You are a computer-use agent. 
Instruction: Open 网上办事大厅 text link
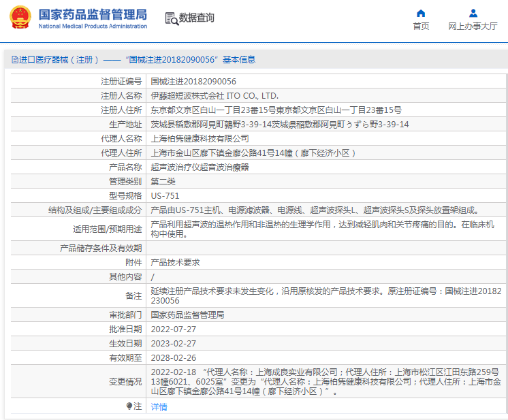click(x=473, y=27)
